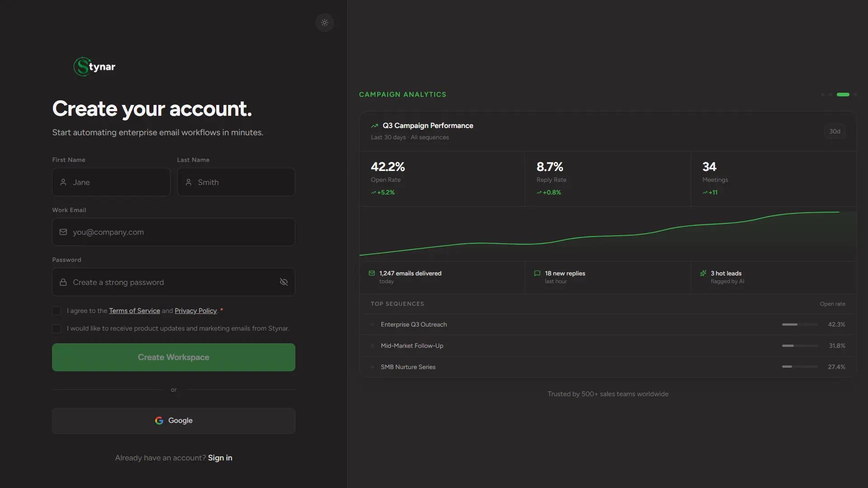Open the Terms of Service link
The height and width of the screenshot is (488, 868).
click(x=134, y=311)
